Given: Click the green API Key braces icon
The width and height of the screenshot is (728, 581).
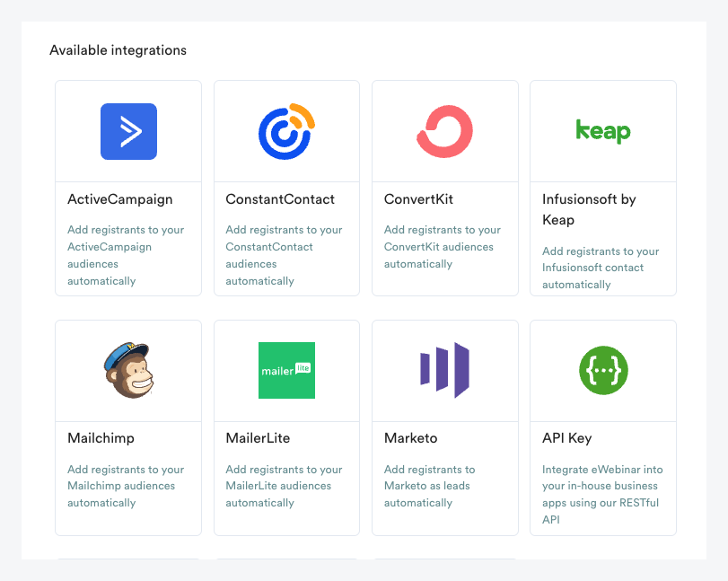Looking at the screenshot, I should tap(602, 370).
